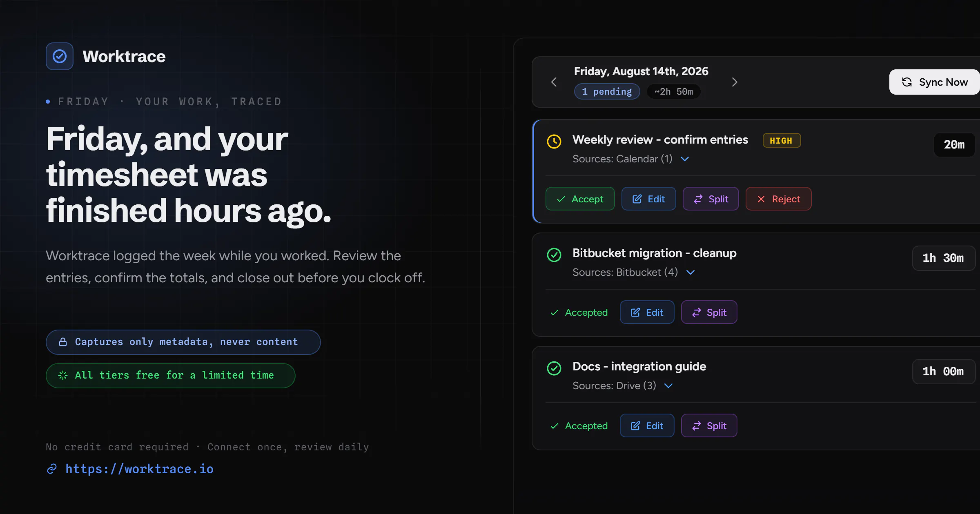The height and width of the screenshot is (514, 980).
Task: Click the pending clock icon on Weekly review
Action: point(554,142)
